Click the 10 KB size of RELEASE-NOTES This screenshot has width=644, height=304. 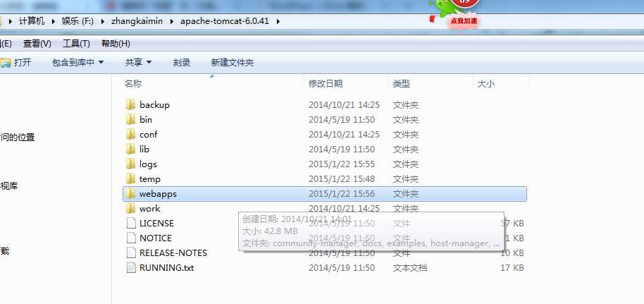(x=512, y=253)
